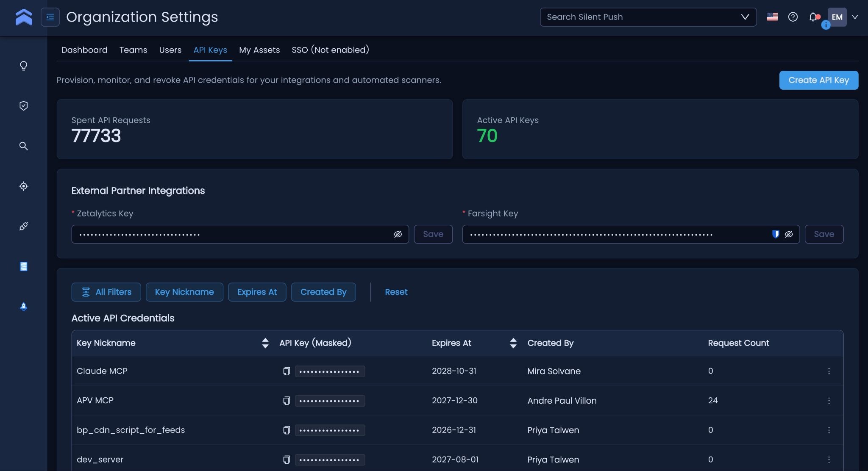This screenshot has height=471, width=868.
Task: Open the help question mark icon
Action: [793, 17]
